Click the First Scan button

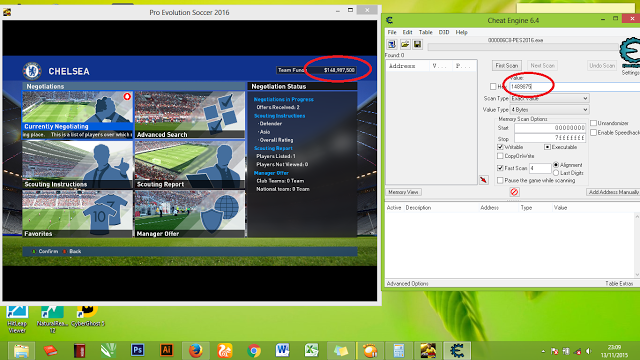point(507,65)
